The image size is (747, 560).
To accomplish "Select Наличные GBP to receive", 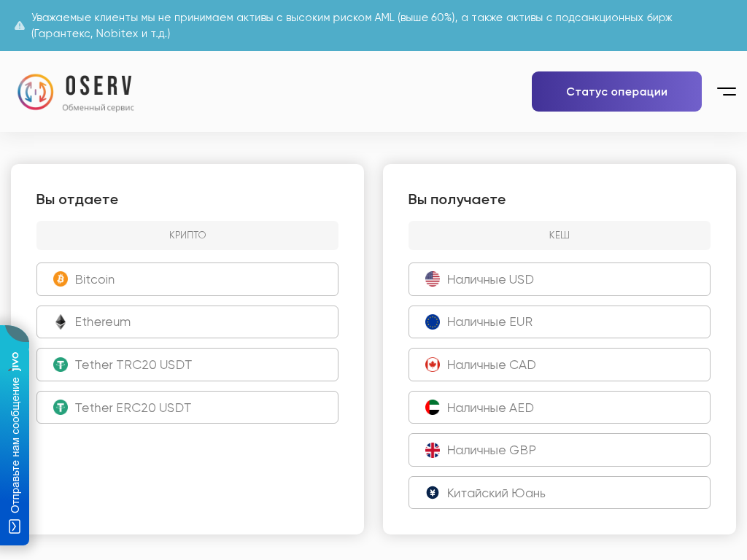I will pyautogui.click(x=560, y=450).
